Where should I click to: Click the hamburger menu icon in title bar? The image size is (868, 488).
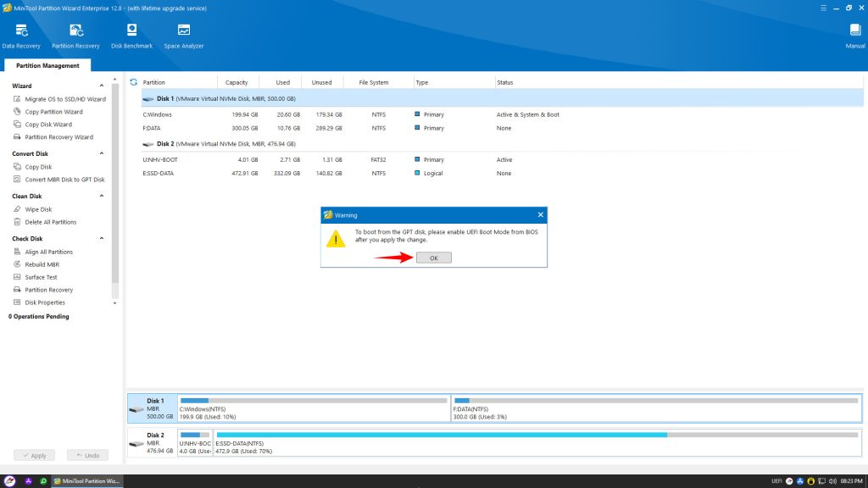pos(823,8)
